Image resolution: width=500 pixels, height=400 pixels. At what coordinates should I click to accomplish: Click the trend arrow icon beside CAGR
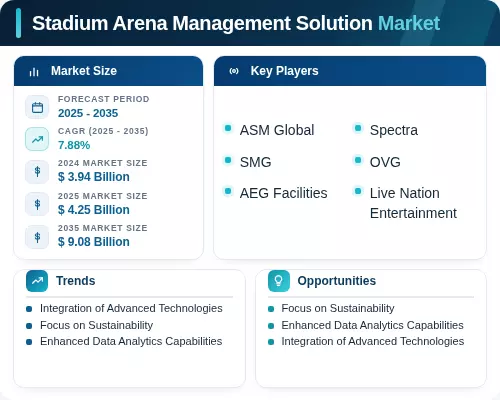pos(37,139)
